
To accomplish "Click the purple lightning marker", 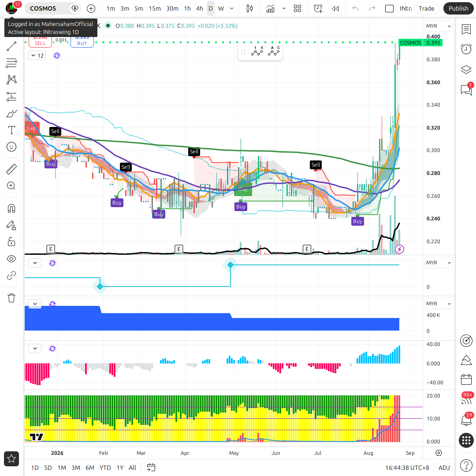I will [x=399, y=249].
